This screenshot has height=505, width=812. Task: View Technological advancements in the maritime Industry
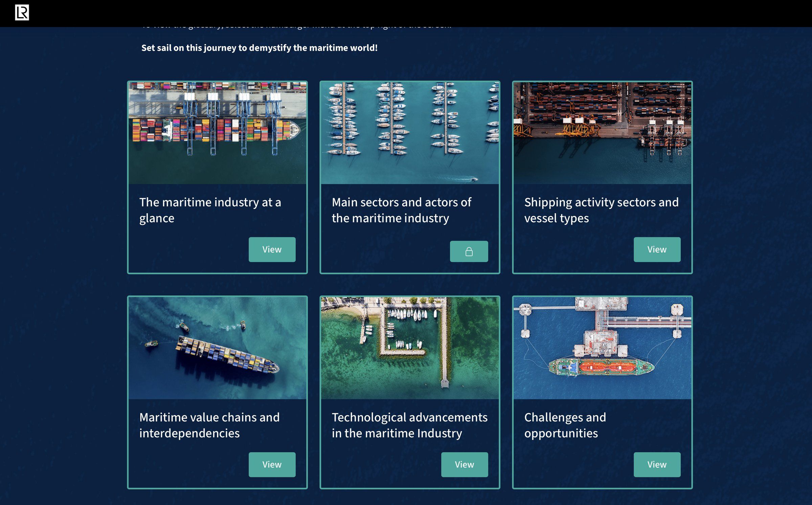click(465, 464)
